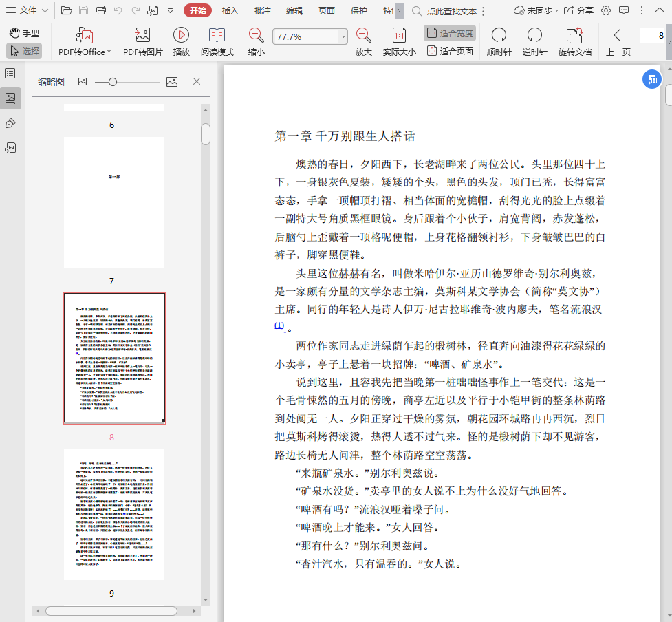Click thumbnail panel scroll up arrow

point(206,110)
